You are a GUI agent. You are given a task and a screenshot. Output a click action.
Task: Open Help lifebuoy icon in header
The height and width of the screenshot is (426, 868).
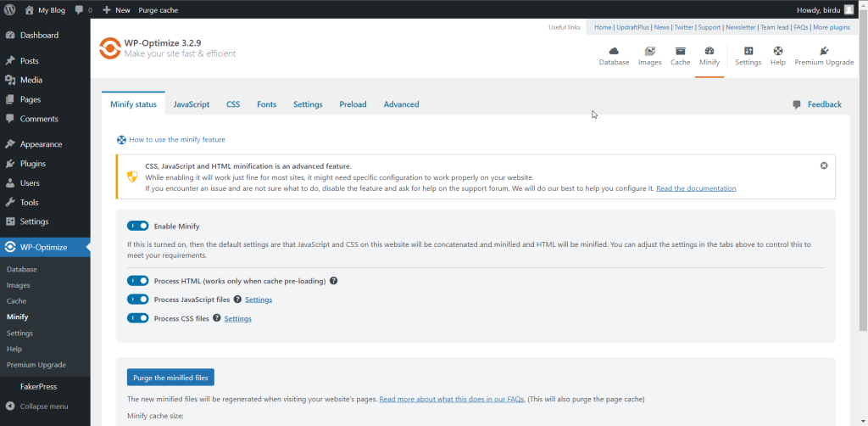[778, 51]
